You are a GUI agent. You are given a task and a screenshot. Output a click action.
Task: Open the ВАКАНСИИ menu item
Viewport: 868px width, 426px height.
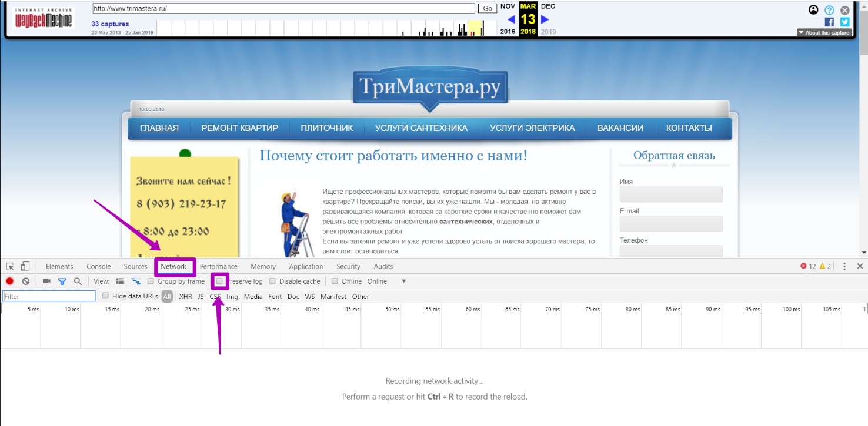(x=620, y=128)
